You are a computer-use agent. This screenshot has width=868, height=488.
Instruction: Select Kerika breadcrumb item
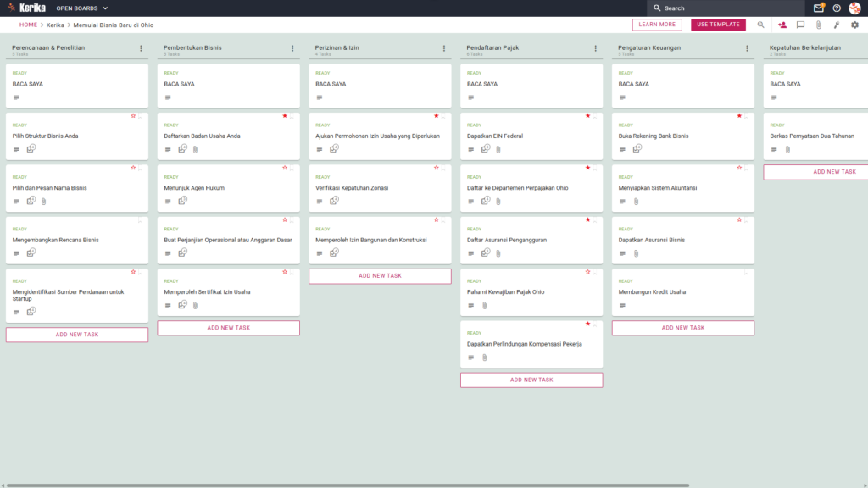[x=55, y=25]
